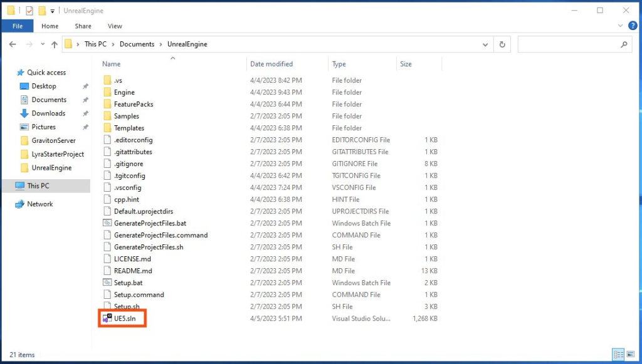Click Documents in the address bar path
The height and width of the screenshot is (364, 642).
(x=137, y=44)
